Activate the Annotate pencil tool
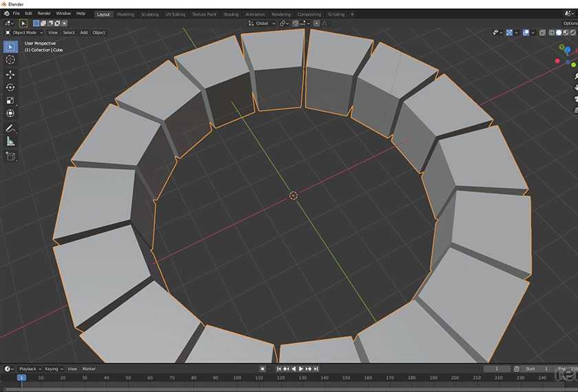This screenshot has height=392, width=578. click(x=10, y=129)
